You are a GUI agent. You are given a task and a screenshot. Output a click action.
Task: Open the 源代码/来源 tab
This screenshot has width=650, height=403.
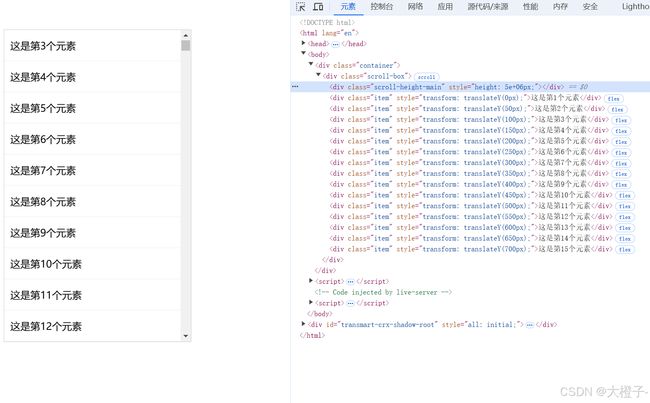(x=488, y=7)
